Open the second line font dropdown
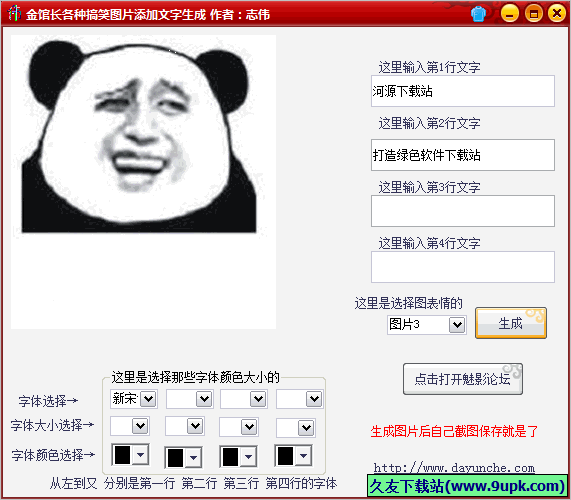This screenshot has height=500, width=571. tap(204, 399)
